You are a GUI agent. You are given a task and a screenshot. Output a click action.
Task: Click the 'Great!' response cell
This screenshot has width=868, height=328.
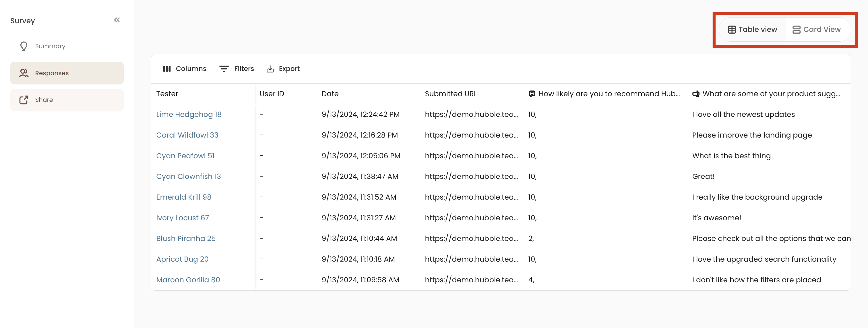(703, 177)
